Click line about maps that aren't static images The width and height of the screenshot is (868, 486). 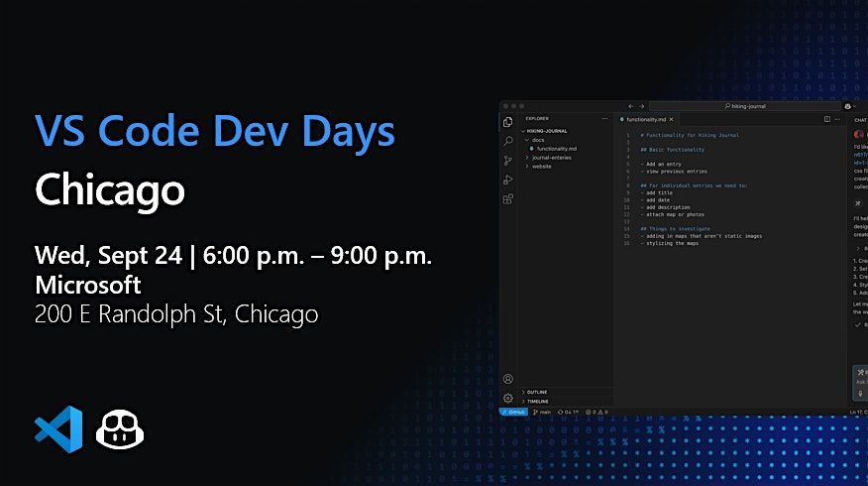point(702,236)
